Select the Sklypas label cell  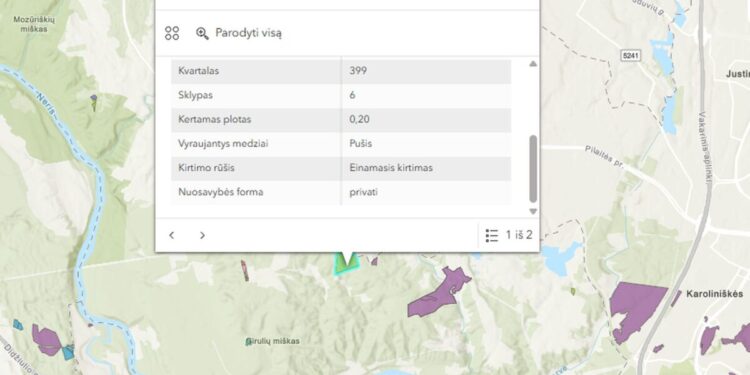[256, 95]
